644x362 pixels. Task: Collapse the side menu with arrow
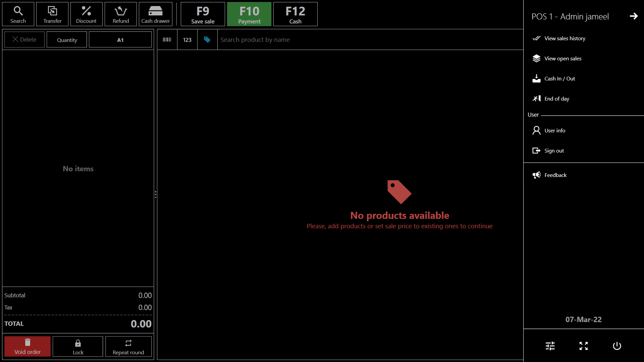pos(633,16)
